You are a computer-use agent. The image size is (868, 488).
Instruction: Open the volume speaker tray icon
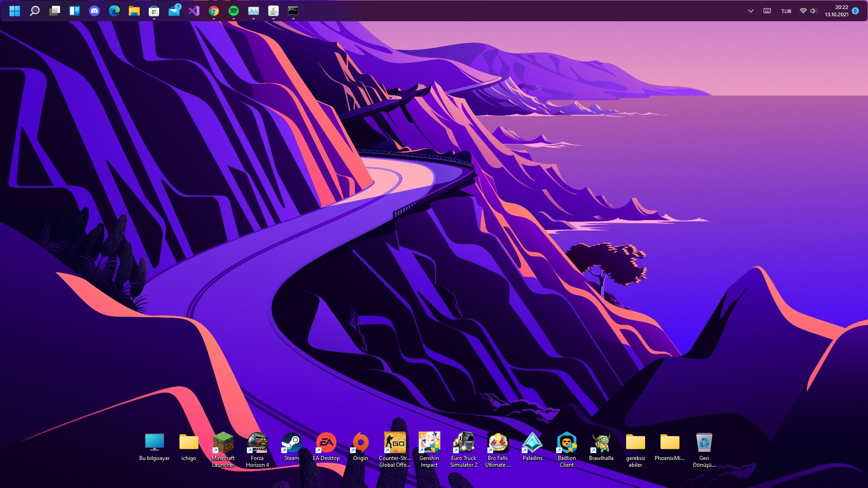coord(813,11)
